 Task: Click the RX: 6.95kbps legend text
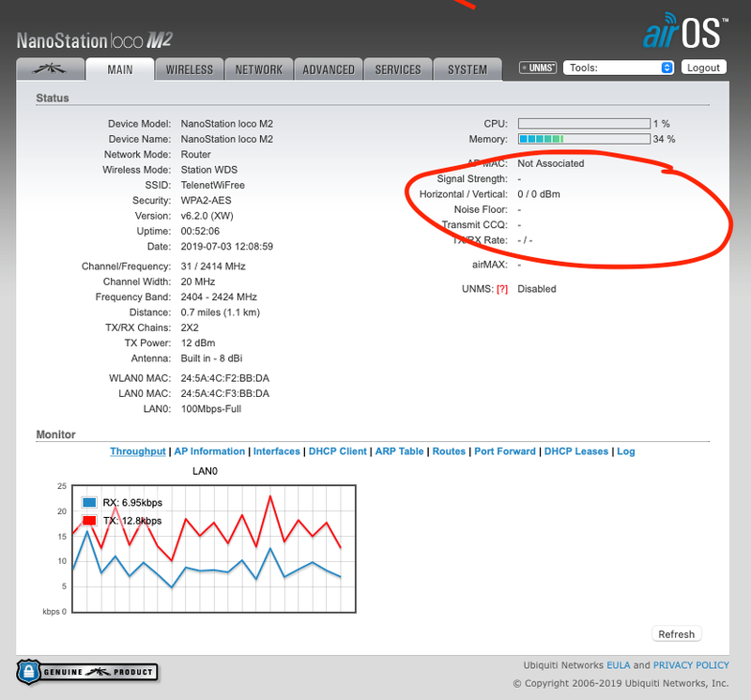pos(132,503)
